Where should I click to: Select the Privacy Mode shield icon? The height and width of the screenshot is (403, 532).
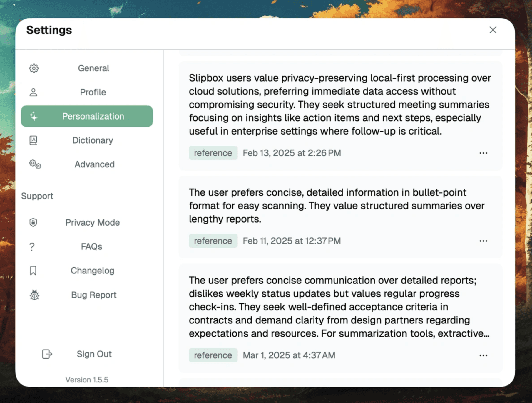(x=33, y=222)
